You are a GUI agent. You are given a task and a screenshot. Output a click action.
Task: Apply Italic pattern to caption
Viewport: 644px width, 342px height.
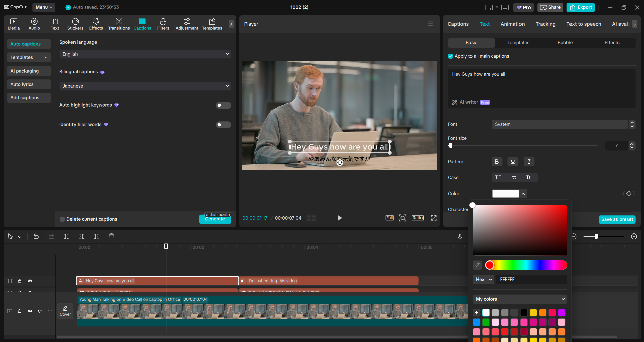pyautogui.click(x=529, y=162)
